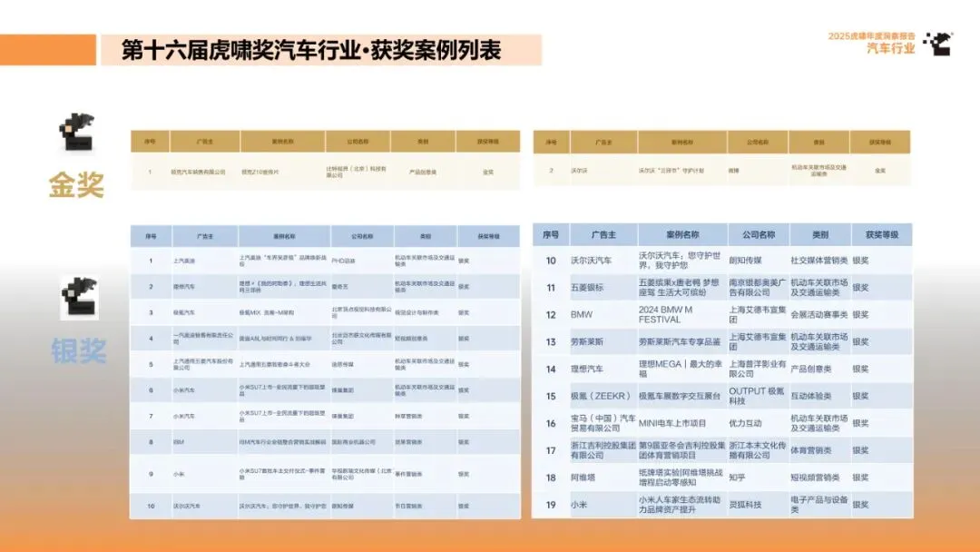Click the blue 银奖 section label
The width and height of the screenshot is (980, 552).
[79, 351]
